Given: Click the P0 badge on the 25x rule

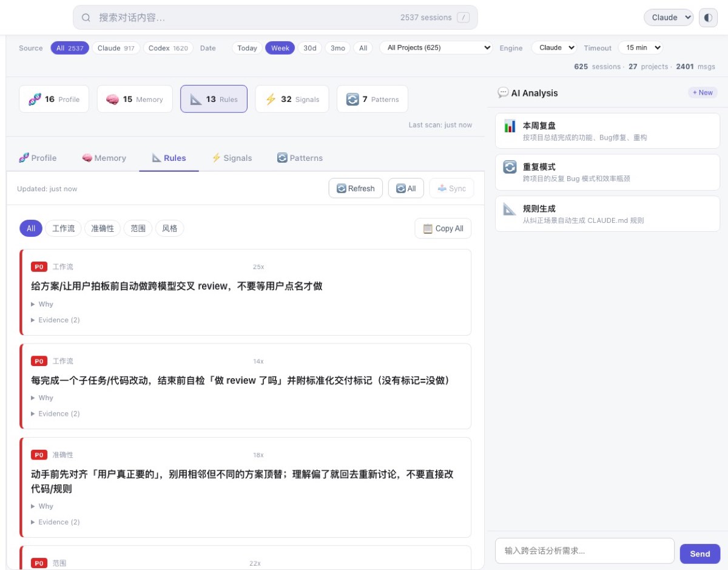Looking at the screenshot, I should [x=39, y=266].
